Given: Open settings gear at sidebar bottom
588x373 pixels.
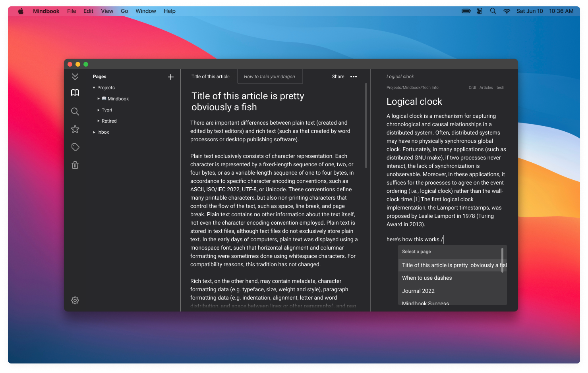Looking at the screenshot, I should point(75,300).
